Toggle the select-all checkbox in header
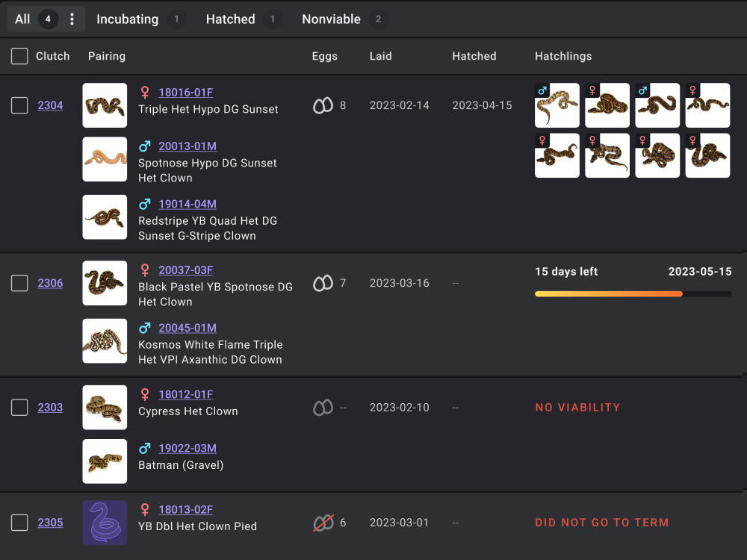Image resolution: width=747 pixels, height=560 pixels. (x=19, y=56)
